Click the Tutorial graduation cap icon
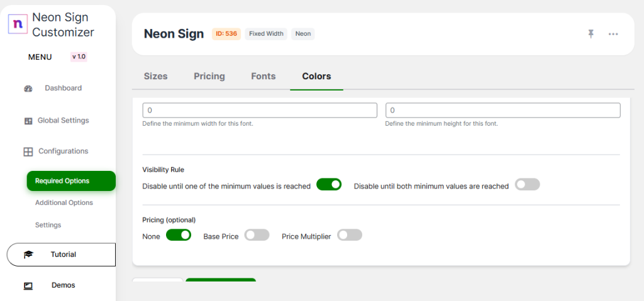Viewport: 644px width, 301px height. click(28, 254)
